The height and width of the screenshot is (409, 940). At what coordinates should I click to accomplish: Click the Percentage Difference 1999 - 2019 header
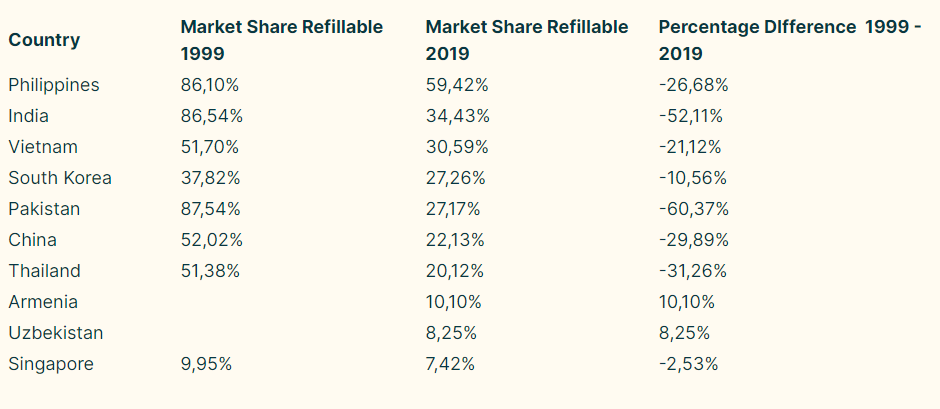point(790,40)
